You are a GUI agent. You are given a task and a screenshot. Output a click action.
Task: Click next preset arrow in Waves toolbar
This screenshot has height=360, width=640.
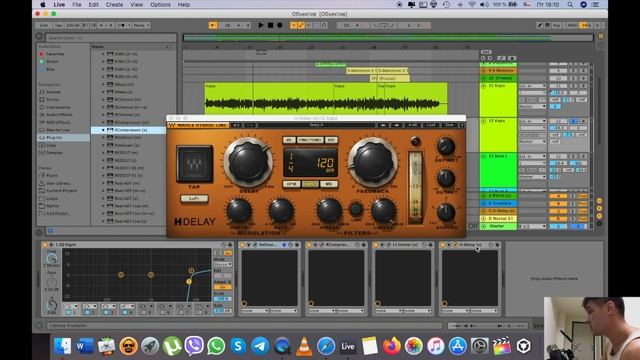click(x=396, y=125)
